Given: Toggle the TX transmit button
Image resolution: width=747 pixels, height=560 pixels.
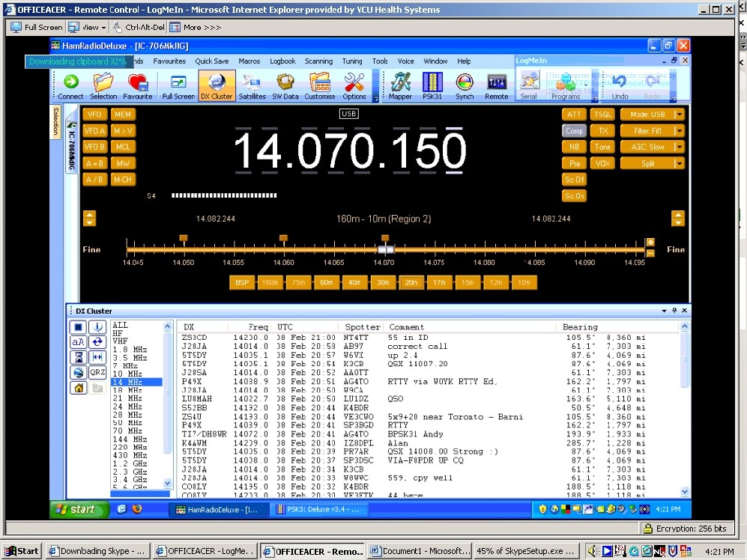Looking at the screenshot, I should (x=602, y=130).
